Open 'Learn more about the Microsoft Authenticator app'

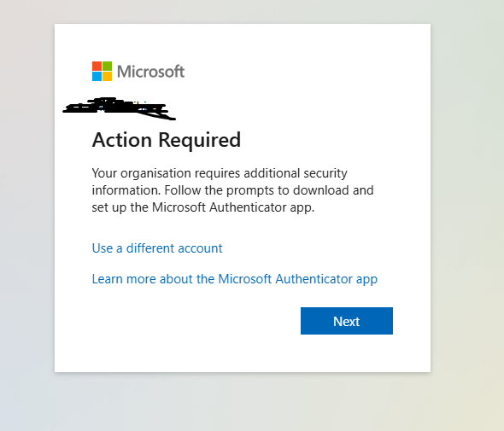(235, 279)
